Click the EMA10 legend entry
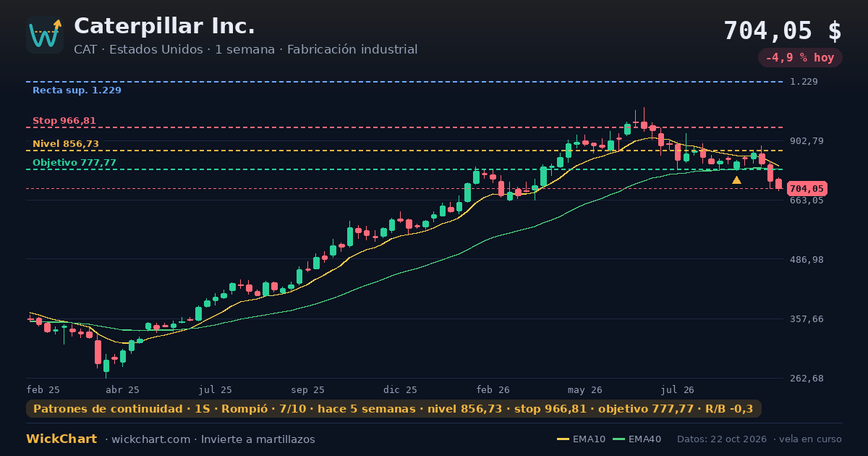 pos(582,439)
